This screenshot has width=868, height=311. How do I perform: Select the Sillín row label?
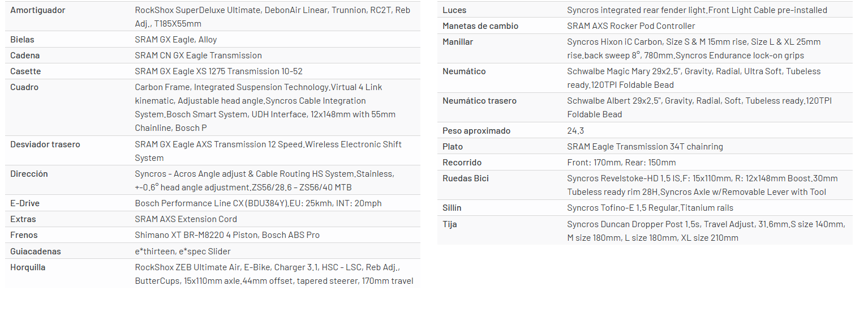pyautogui.click(x=452, y=208)
